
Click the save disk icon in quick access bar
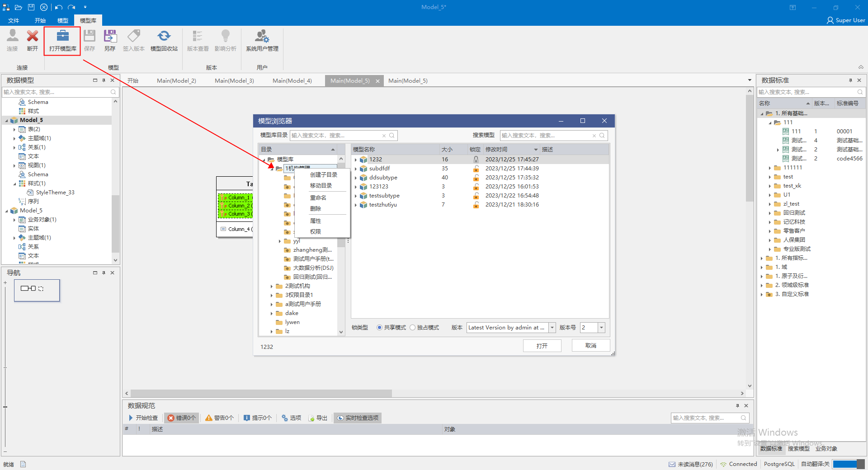pos(31,7)
